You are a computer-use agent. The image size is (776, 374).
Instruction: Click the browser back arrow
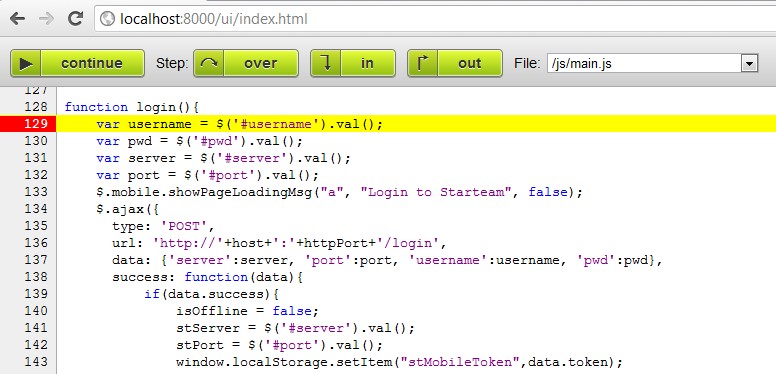click(17, 19)
